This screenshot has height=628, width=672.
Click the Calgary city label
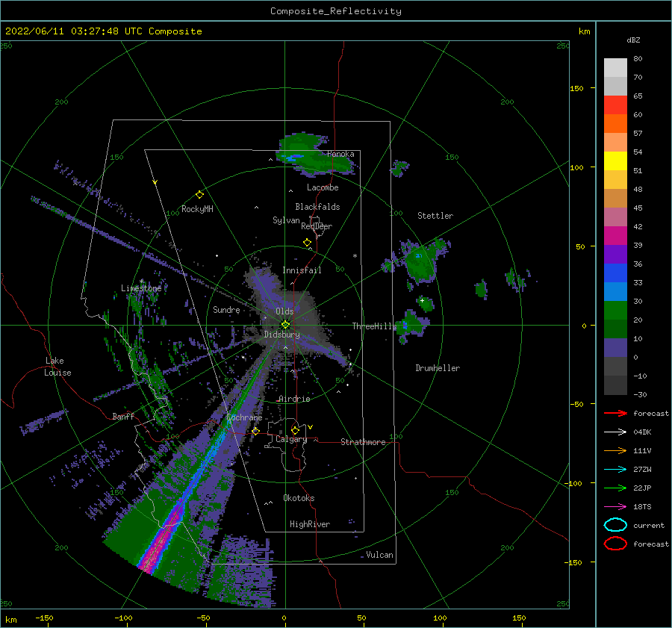pyautogui.click(x=291, y=439)
